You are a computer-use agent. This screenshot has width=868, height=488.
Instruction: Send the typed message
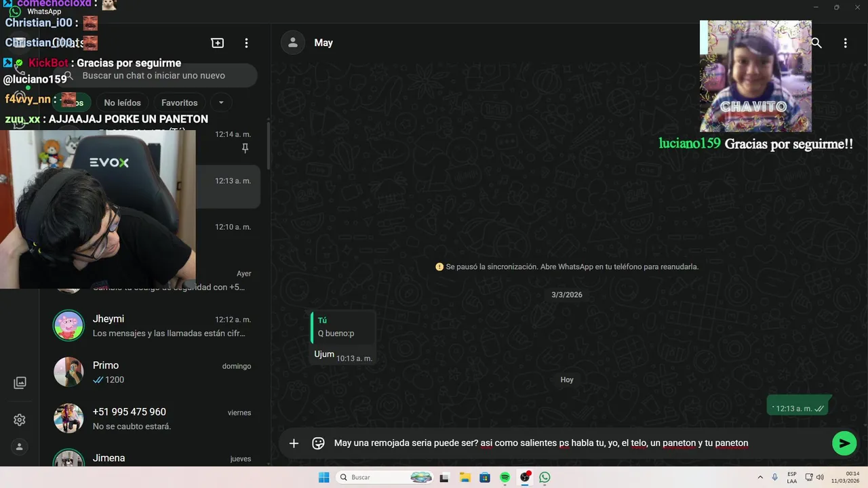coord(844,443)
